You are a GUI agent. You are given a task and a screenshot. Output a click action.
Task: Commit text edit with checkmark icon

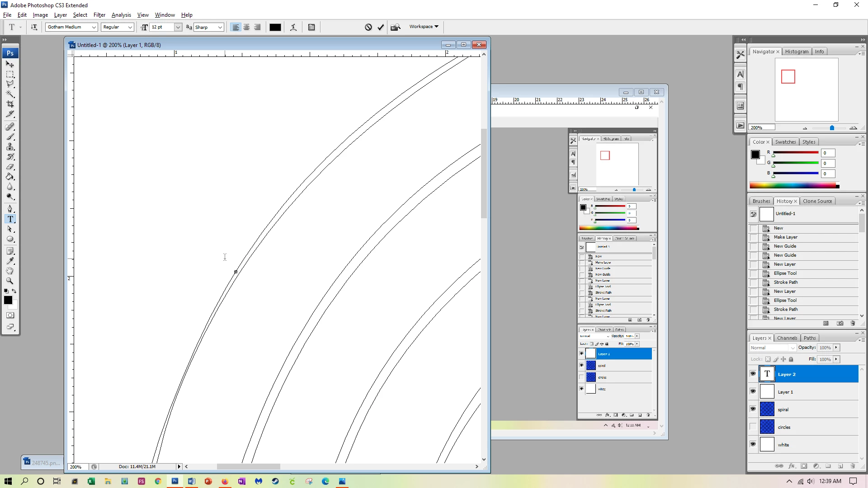pyautogui.click(x=381, y=27)
